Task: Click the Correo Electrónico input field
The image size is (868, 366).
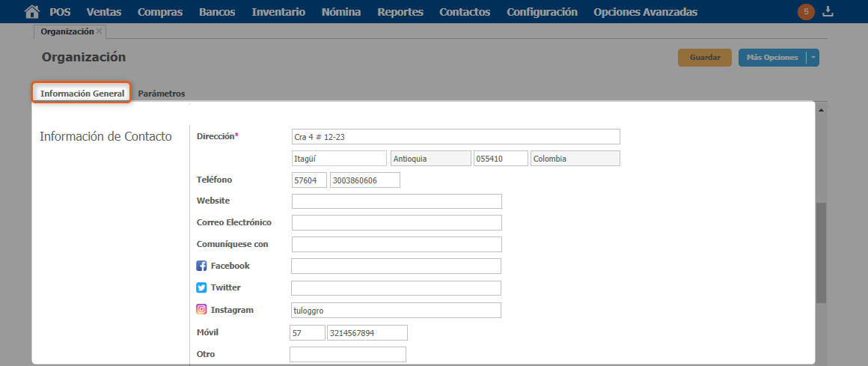Action: click(397, 222)
